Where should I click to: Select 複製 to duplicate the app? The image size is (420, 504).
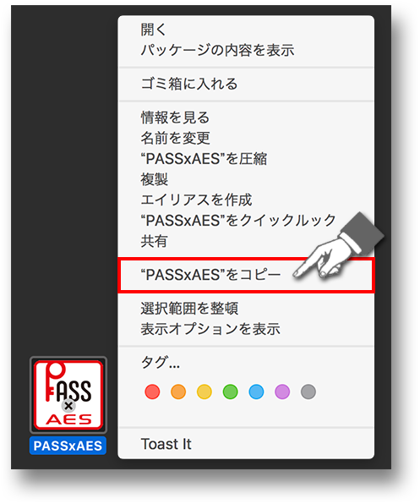point(246,179)
